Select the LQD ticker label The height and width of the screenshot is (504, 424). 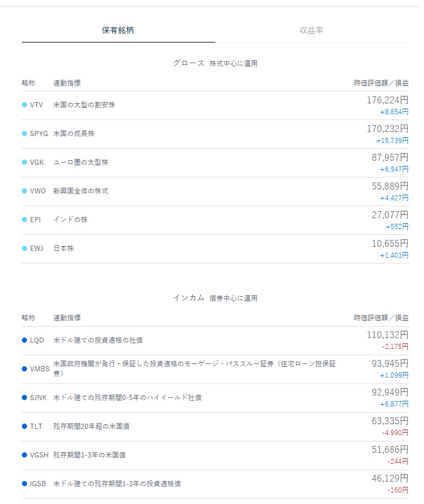[37, 340]
